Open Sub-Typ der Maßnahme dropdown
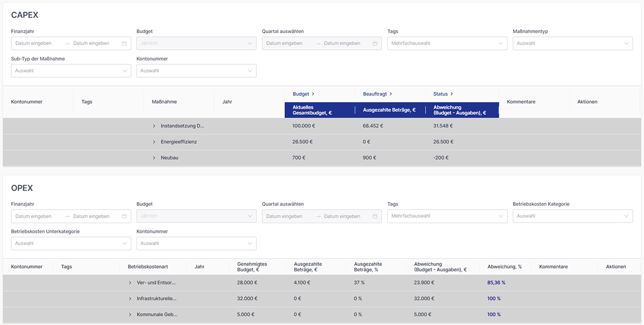644x325 pixels. point(71,71)
